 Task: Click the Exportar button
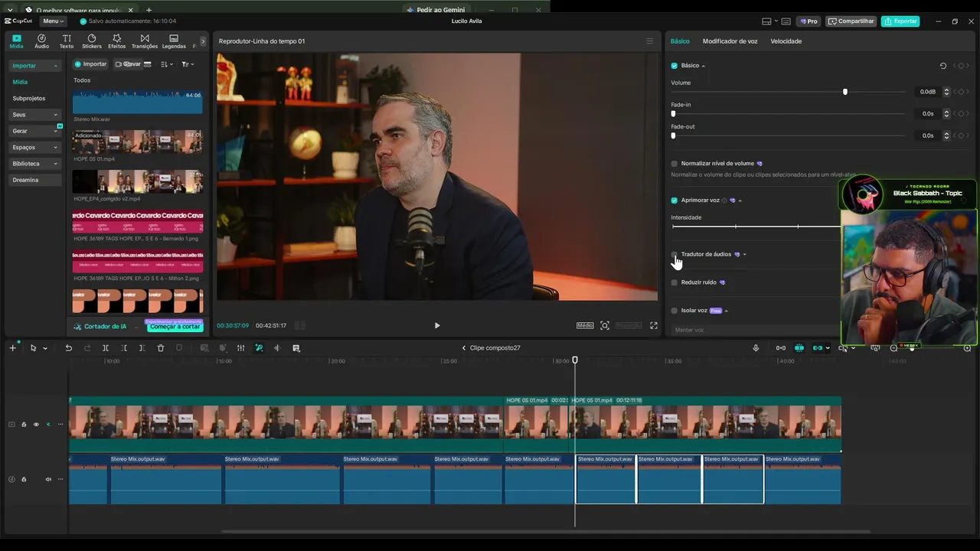(x=900, y=21)
